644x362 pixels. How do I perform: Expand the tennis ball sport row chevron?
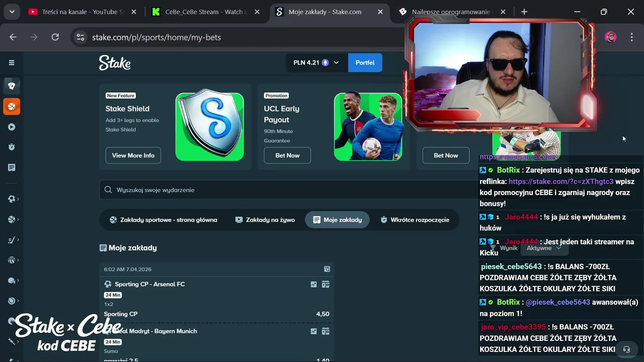18,301
